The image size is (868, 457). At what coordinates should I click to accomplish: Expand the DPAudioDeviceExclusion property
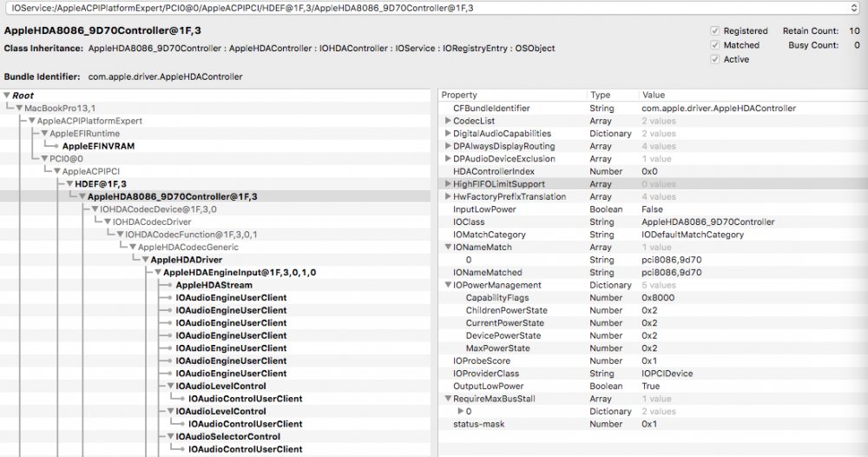pos(448,158)
